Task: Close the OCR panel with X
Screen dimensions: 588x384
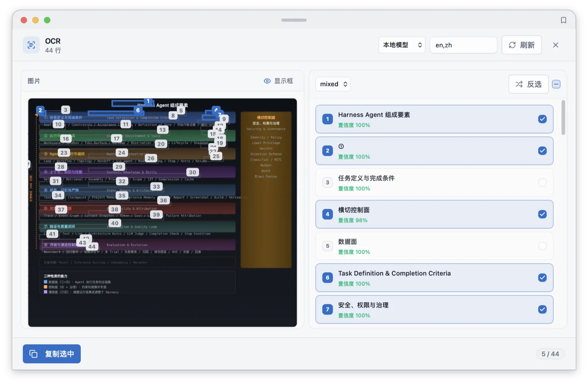Action: coord(556,45)
